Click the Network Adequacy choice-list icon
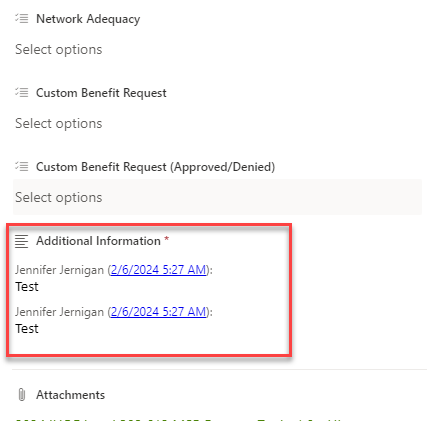 [x=22, y=18]
